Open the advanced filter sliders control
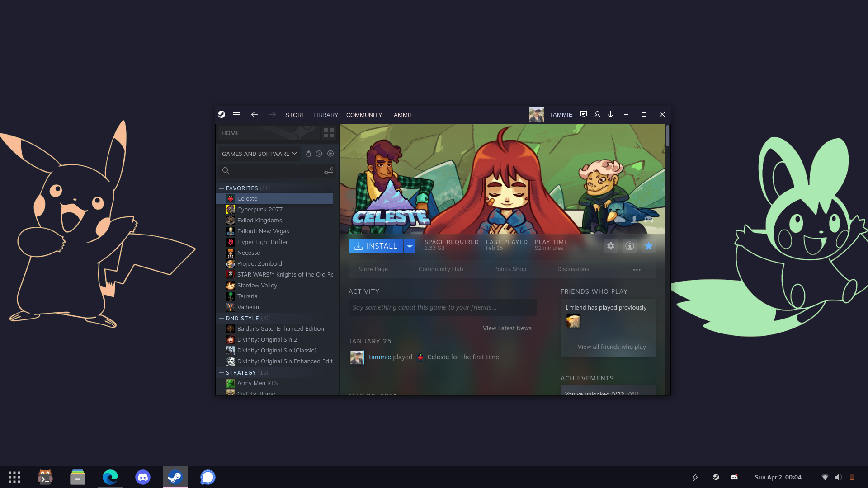 click(328, 171)
